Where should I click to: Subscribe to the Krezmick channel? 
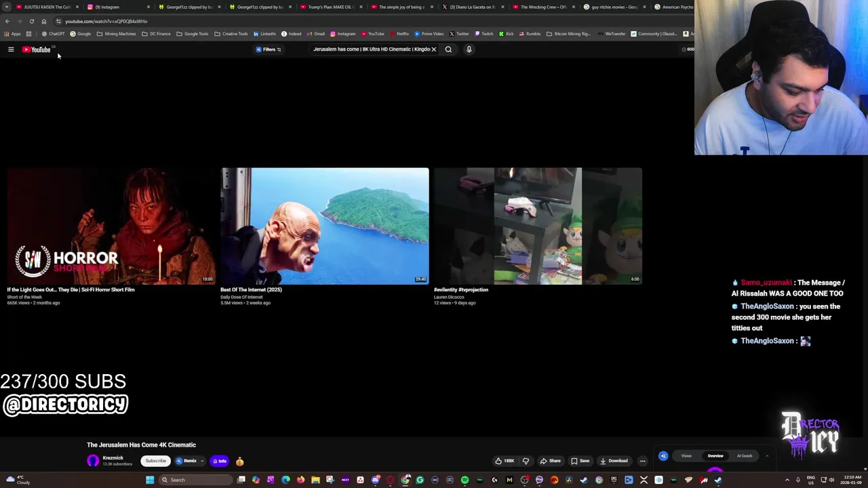point(155,461)
